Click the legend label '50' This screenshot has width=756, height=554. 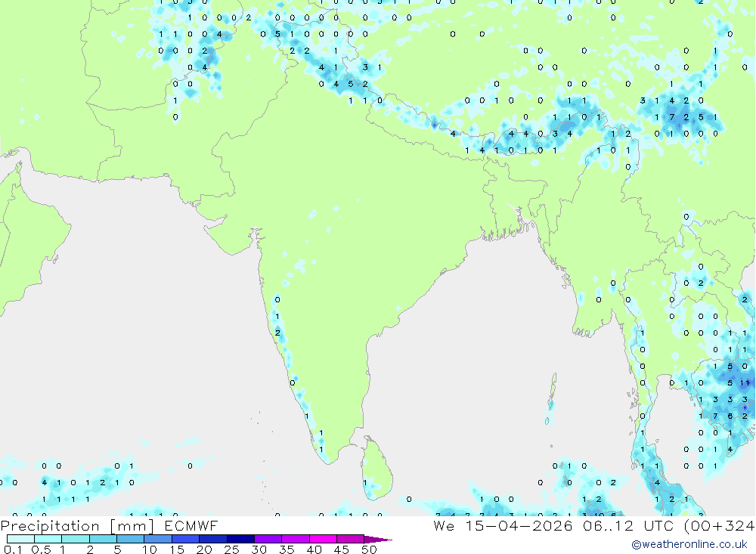tap(369, 549)
